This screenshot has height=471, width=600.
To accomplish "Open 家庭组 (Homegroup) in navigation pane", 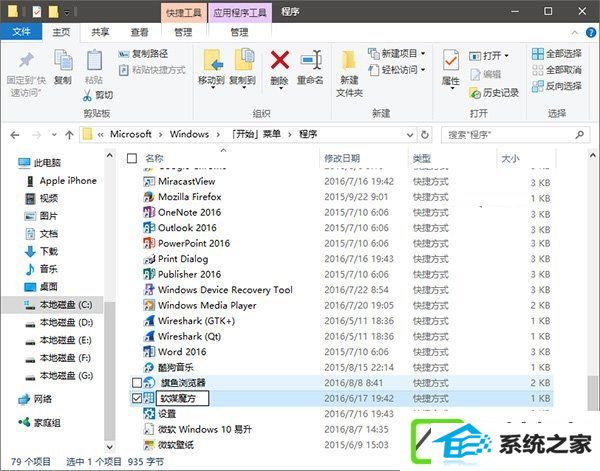I will pyautogui.click(x=39, y=423).
